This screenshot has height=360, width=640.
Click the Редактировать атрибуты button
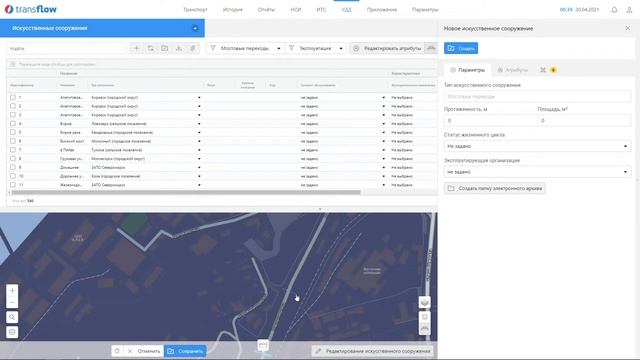point(387,48)
